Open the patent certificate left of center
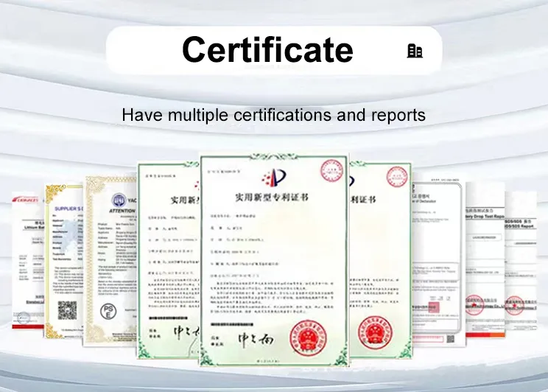This screenshot has height=392, width=548. pyautogui.click(x=169, y=260)
